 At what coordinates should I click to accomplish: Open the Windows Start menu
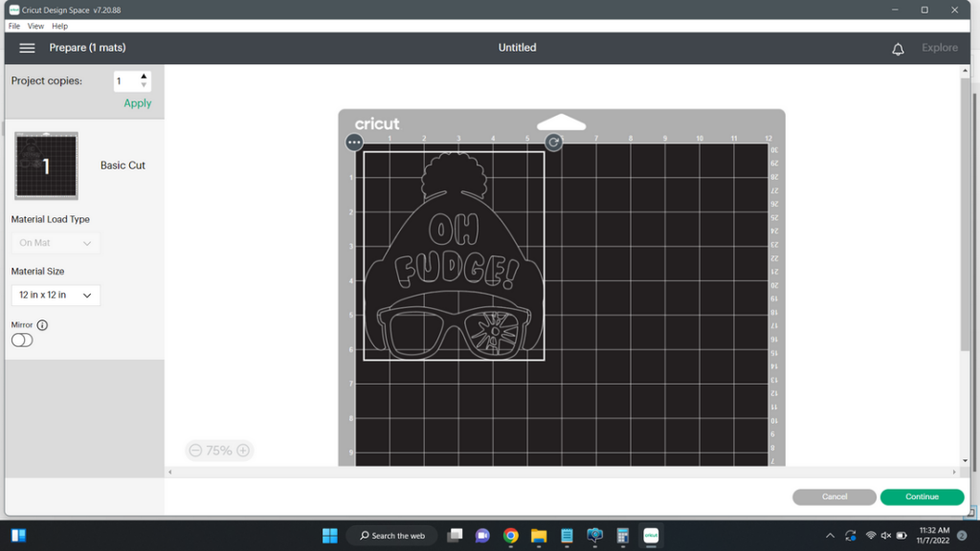[329, 536]
